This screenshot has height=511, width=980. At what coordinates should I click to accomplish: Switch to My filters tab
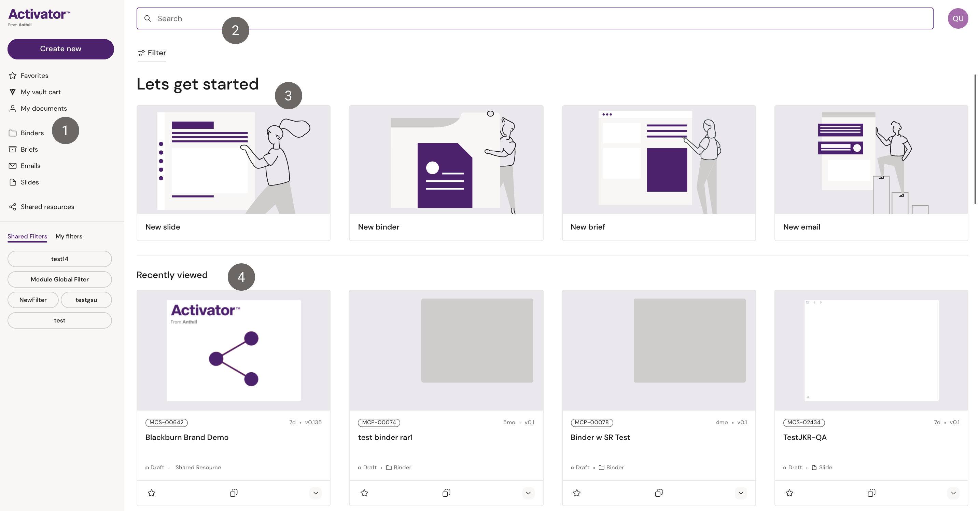69,236
